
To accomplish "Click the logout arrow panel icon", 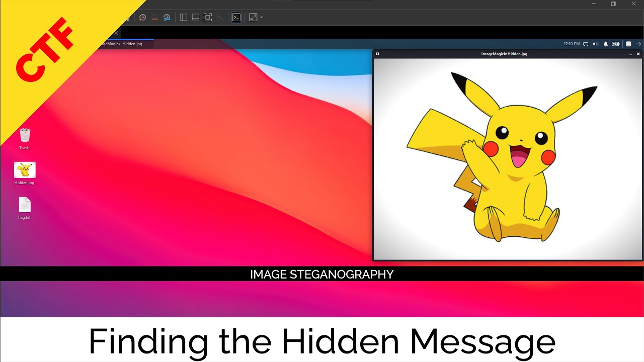I will pos(638,44).
